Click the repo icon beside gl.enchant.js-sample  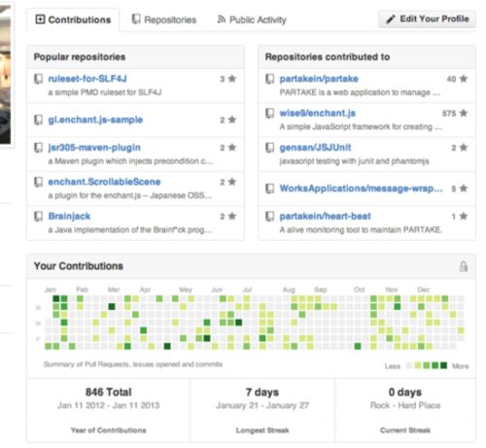click(x=39, y=120)
